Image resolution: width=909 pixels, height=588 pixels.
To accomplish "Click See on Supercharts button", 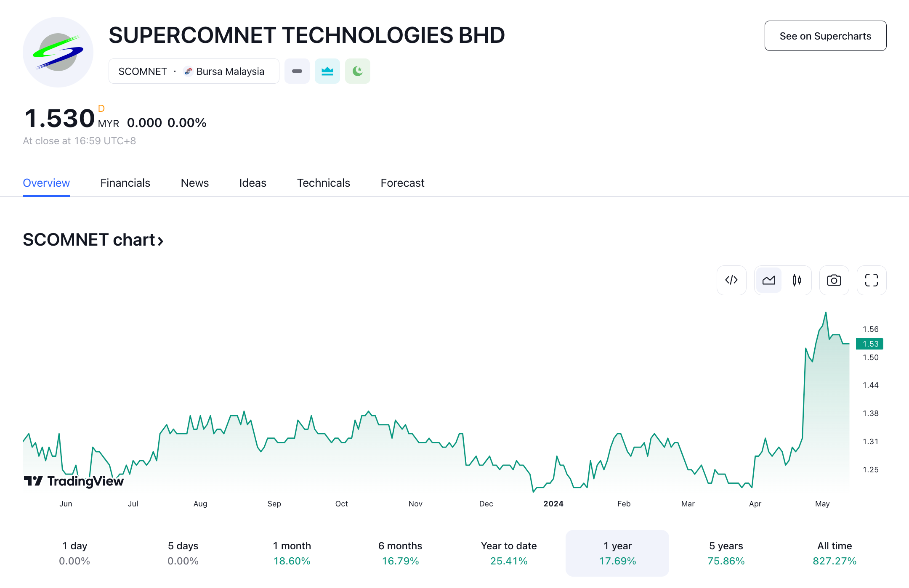I will 825,36.
